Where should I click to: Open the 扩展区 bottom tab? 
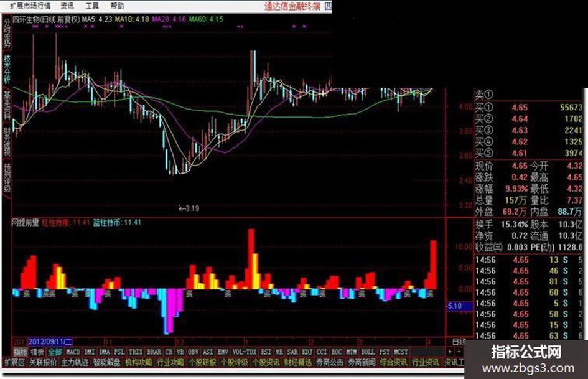(14, 362)
